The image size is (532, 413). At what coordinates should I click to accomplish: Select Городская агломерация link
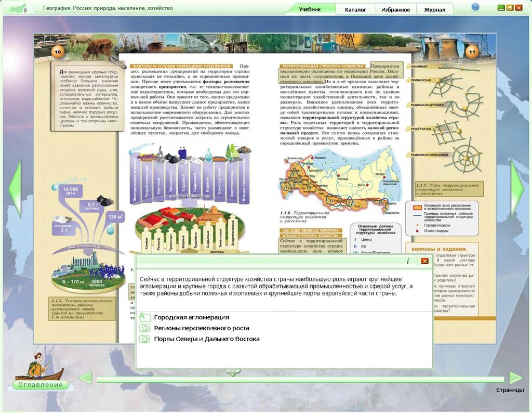[191, 317]
